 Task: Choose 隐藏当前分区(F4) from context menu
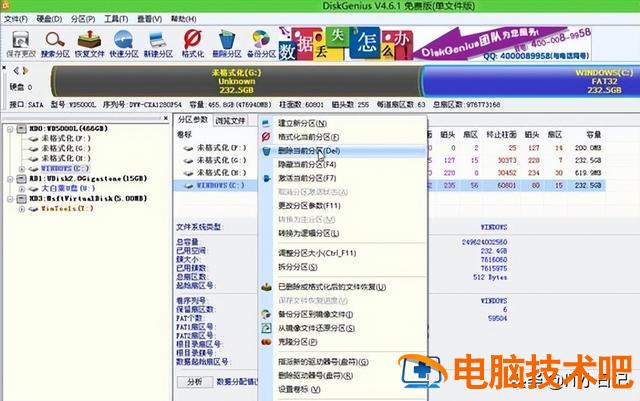point(343,165)
